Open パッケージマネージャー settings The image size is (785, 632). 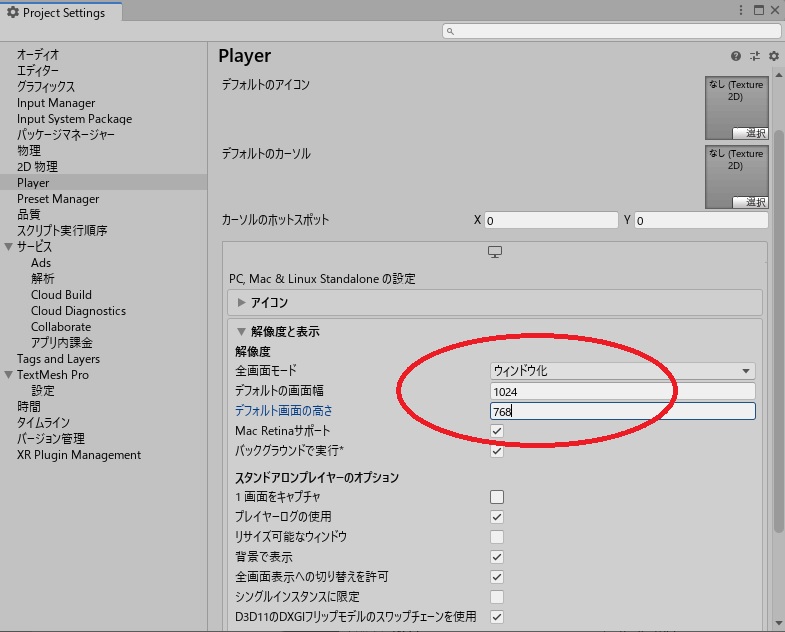click(x=66, y=135)
